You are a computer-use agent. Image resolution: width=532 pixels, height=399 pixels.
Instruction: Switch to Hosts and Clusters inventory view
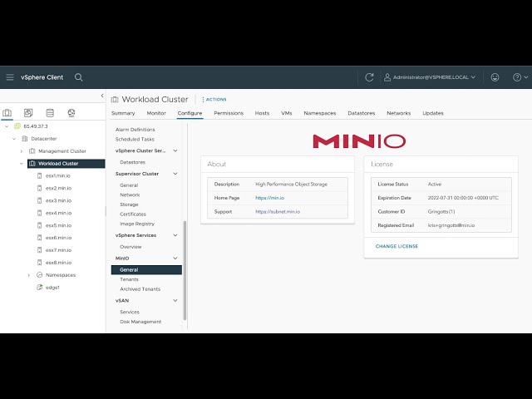coord(7,113)
